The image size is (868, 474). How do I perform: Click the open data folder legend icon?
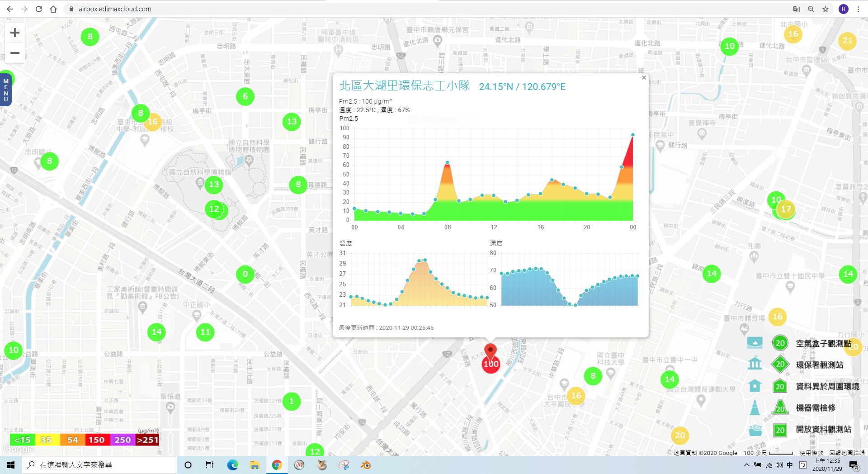[755, 430]
